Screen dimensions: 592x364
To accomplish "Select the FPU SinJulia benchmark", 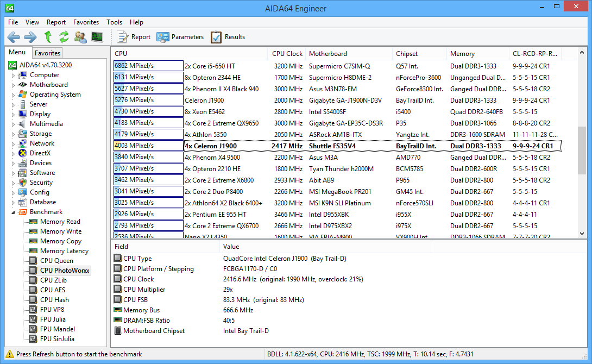I will [57, 339].
